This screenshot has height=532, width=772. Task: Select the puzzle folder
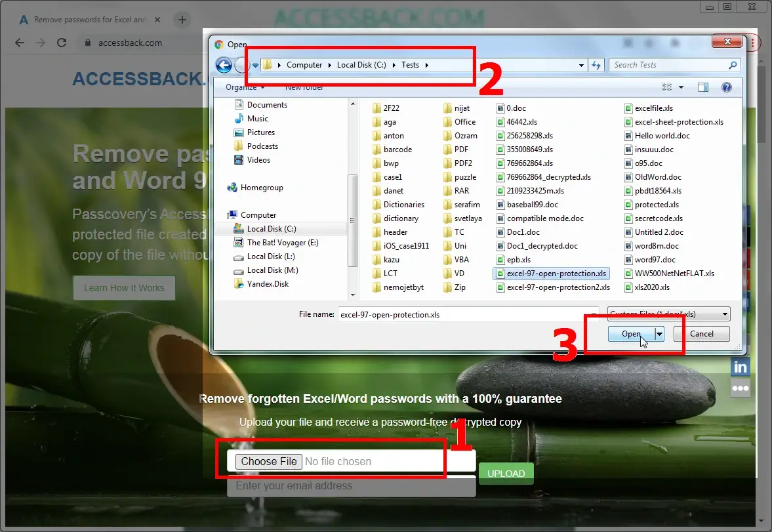[x=459, y=177]
